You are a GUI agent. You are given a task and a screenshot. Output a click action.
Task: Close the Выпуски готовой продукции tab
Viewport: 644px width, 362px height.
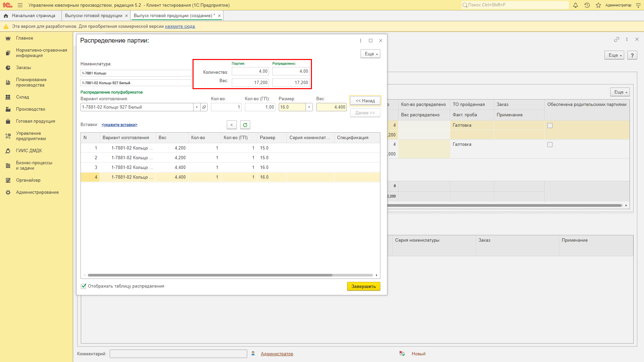(x=126, y=16)
